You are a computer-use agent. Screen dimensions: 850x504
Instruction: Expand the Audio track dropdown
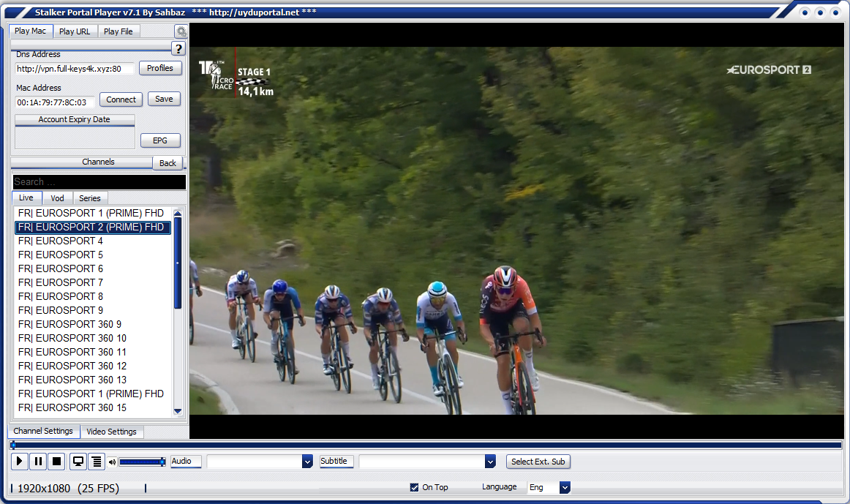[x=307, y=462]
